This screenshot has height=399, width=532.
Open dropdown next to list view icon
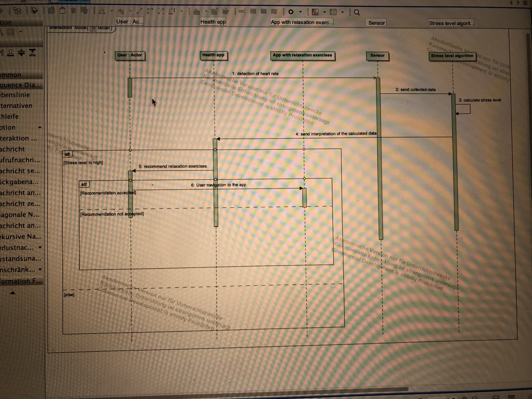[342, 12]
